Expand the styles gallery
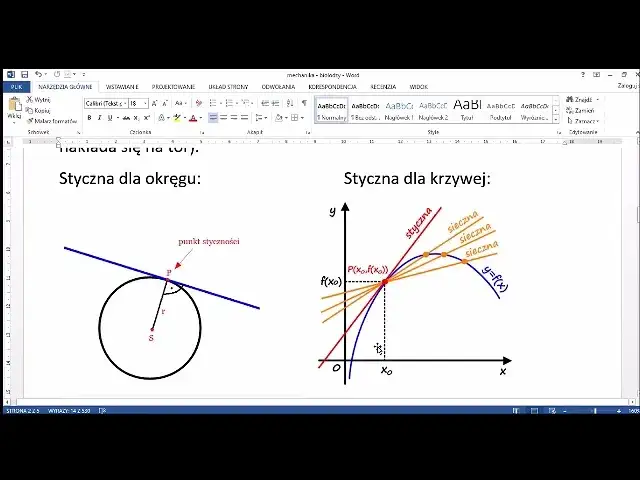 point(556,120)
